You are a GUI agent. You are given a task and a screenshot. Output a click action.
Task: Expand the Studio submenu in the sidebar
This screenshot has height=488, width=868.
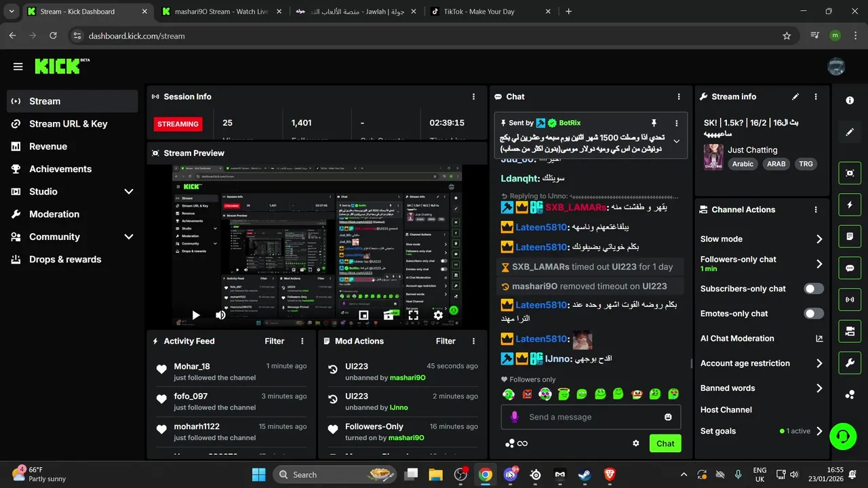[129, 191]
